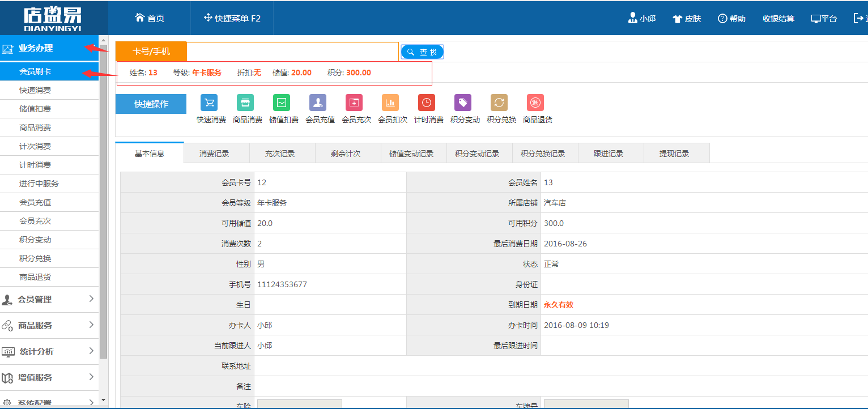868x409 pixels.
Task: Select 商品消费 in sidebar menu
Action: pos(49,127)
